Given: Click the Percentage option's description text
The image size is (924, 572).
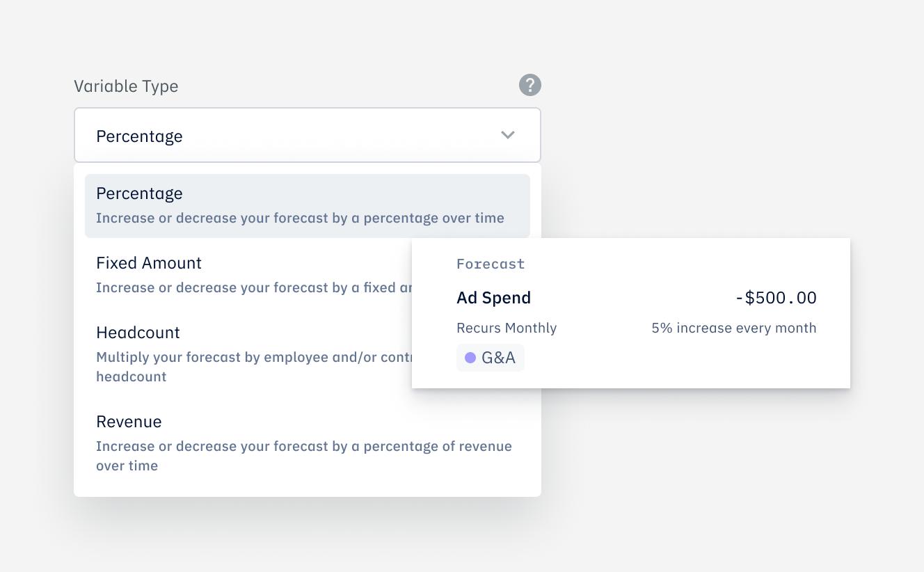Looking at the screenshot, I should click(300, 218).
